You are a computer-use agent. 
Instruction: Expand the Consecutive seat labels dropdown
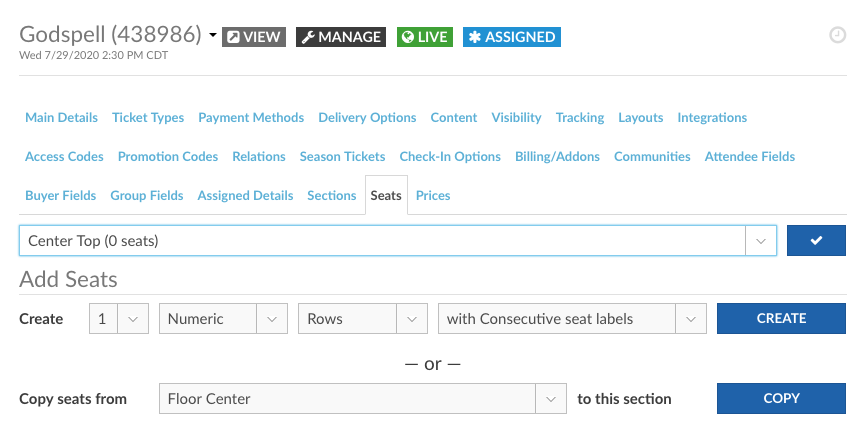(x=572, y=319)
